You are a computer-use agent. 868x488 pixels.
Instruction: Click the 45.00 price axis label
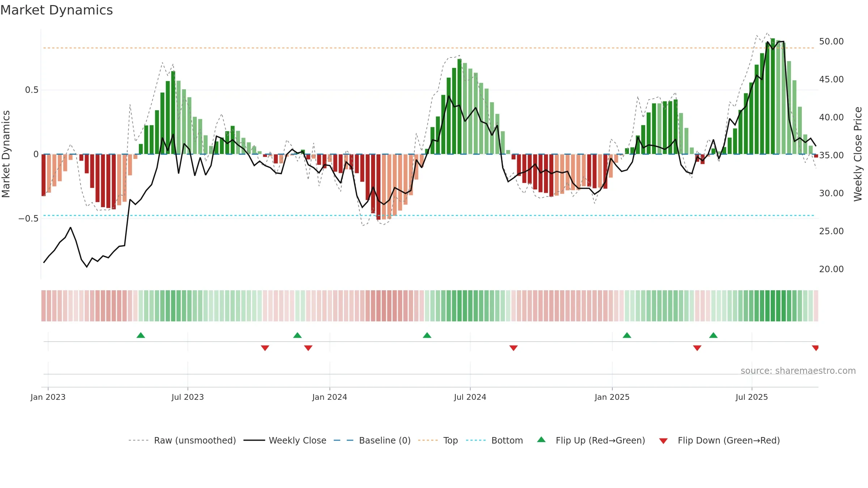831,80
